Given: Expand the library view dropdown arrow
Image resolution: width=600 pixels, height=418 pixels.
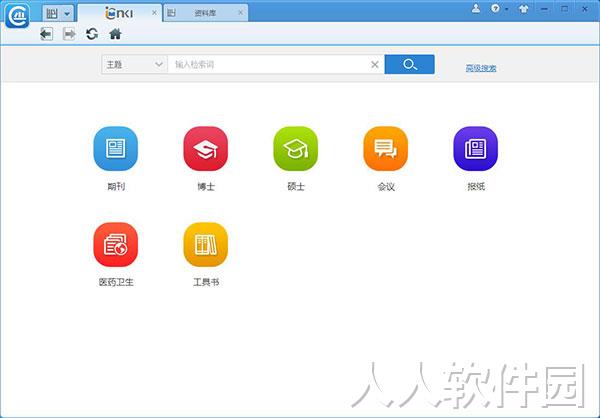Looking at the screenshot, I should [67, 14].
